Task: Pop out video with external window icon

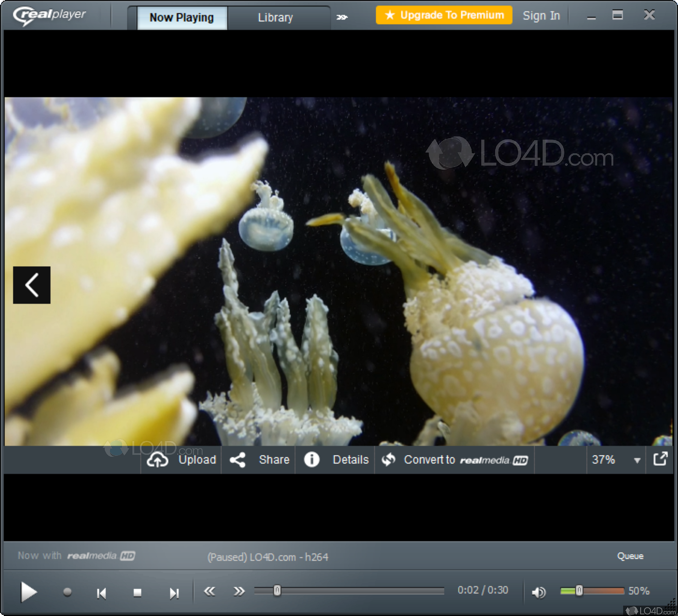Action: click(660, 459)
